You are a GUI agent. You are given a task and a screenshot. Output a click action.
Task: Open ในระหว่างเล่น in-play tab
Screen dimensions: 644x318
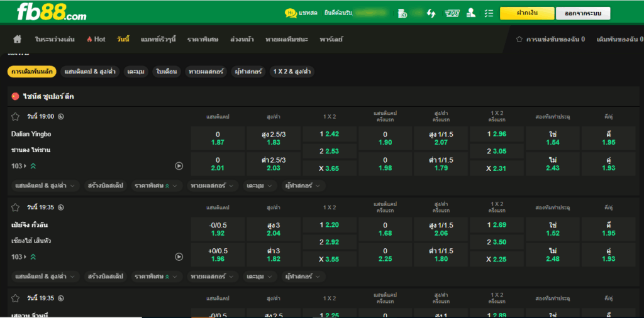point(55,40)
